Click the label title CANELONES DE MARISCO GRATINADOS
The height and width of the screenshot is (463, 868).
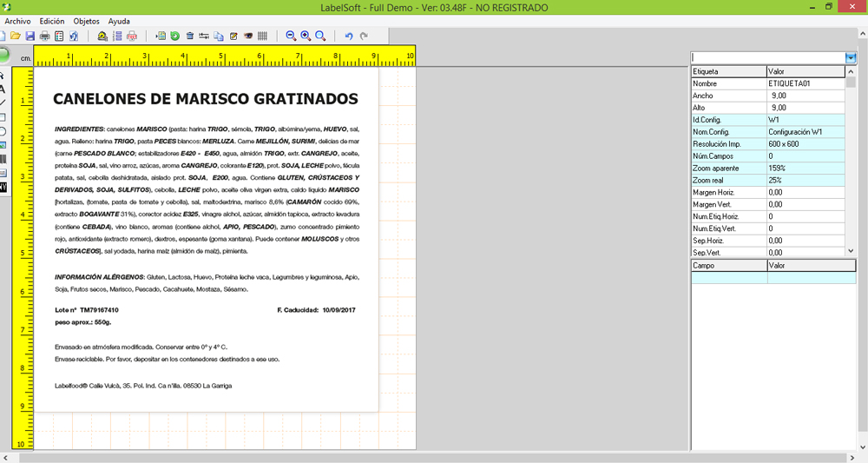206,99
